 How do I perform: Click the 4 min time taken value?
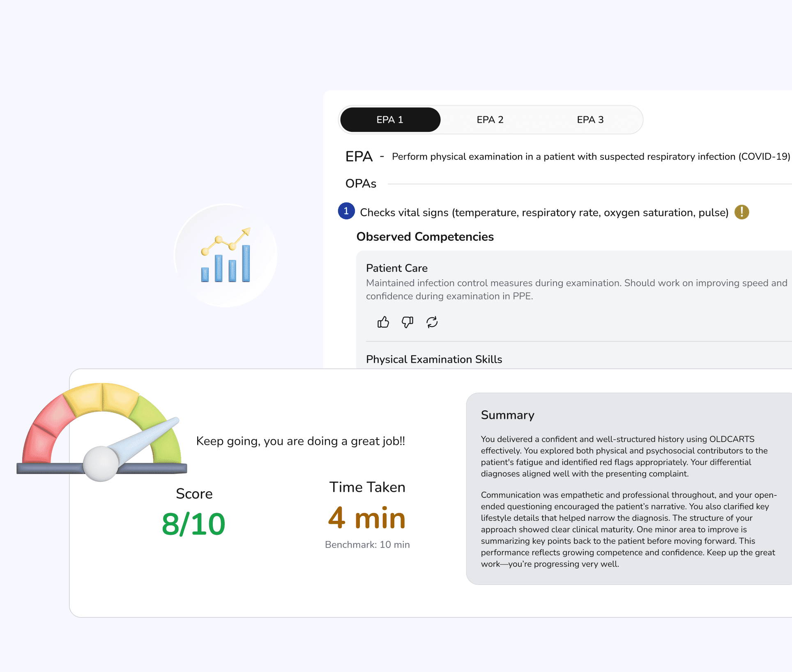[367, 518]
